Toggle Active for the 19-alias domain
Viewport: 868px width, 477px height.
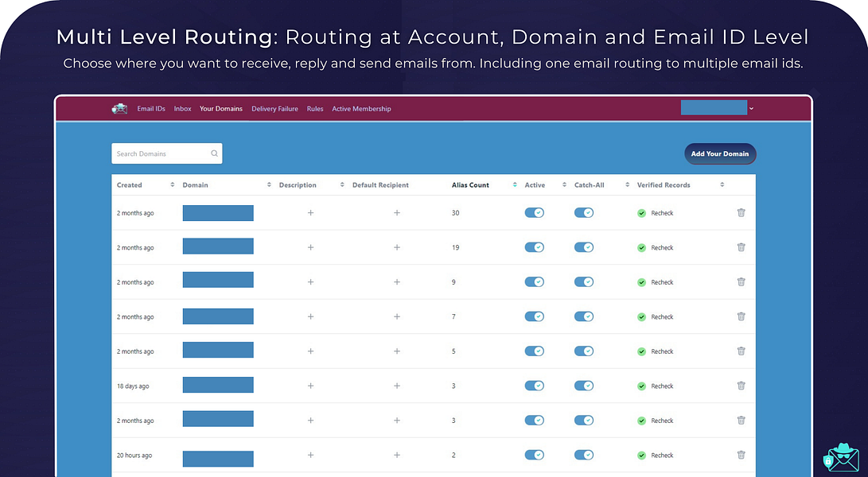[x=534, y=247]
